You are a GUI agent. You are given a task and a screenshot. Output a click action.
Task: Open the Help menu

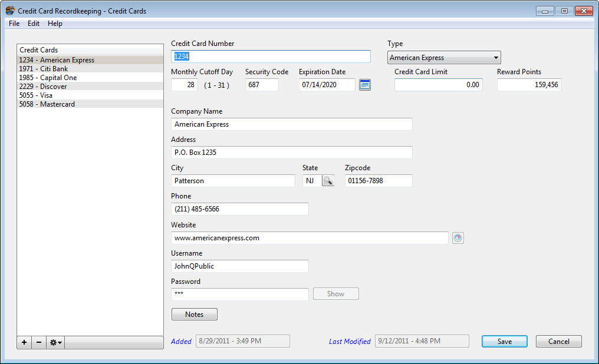pos(55,24)
